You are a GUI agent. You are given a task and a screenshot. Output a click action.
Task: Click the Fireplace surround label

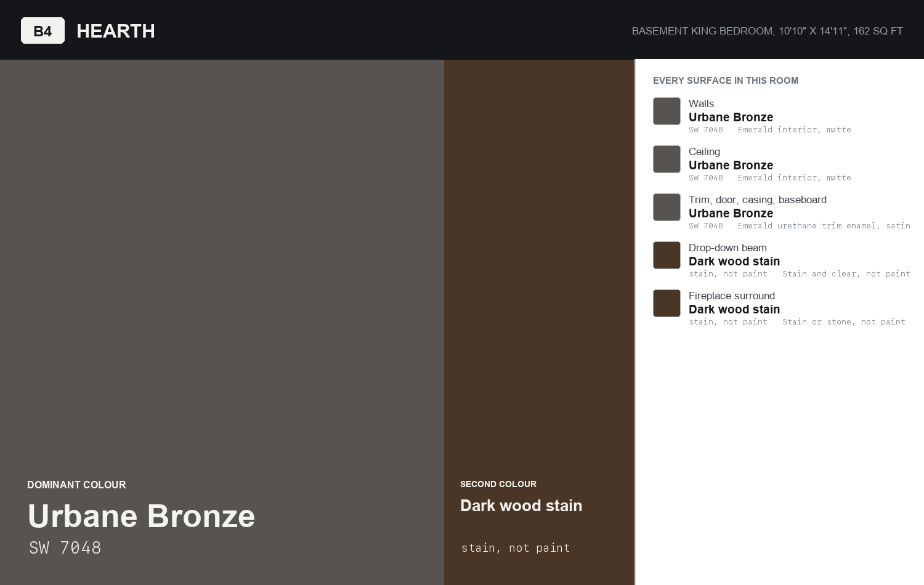pyautogui.click(x=732, y=296)
